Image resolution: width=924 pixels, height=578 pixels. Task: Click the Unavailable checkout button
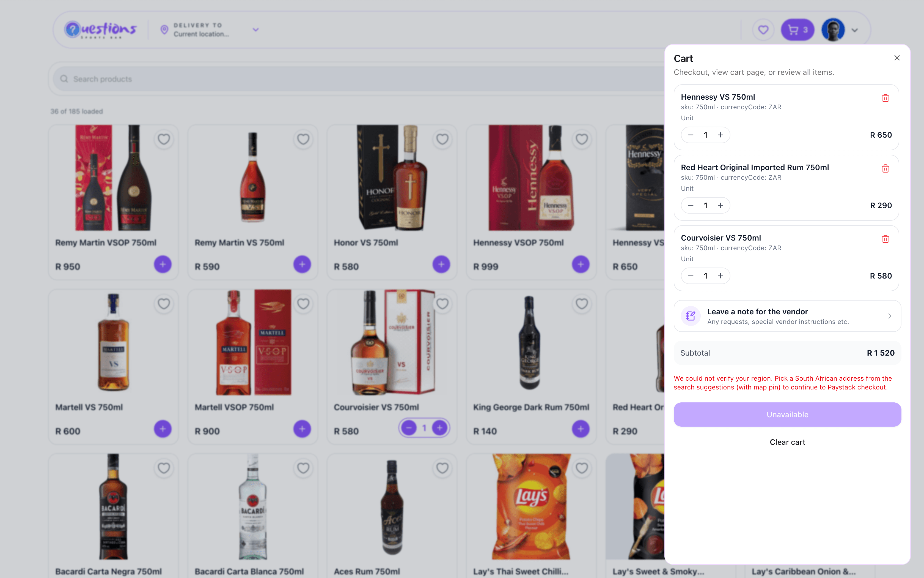coord(787,415)
